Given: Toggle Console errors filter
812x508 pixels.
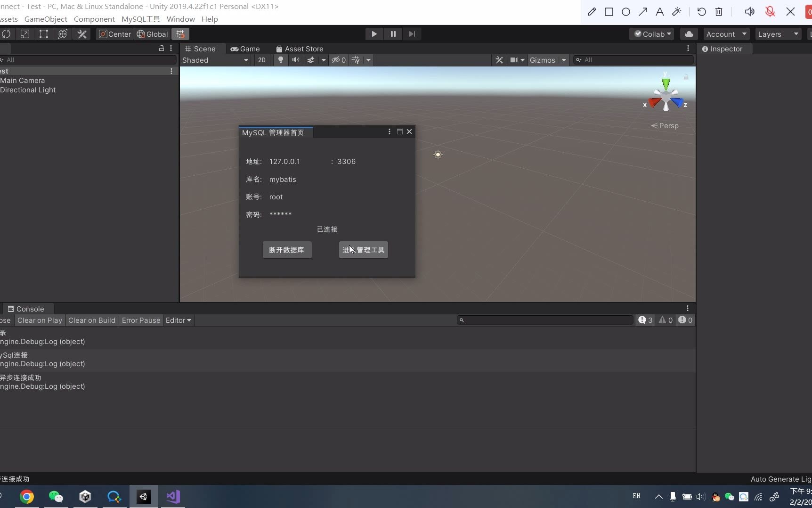Looking at the screenshot, I should (685, 320).
